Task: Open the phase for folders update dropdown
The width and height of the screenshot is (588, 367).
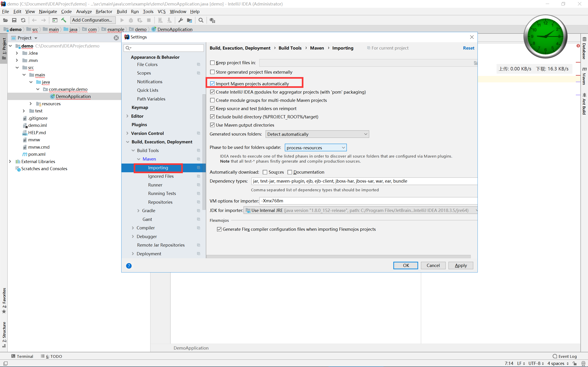Action: [315, 147]
